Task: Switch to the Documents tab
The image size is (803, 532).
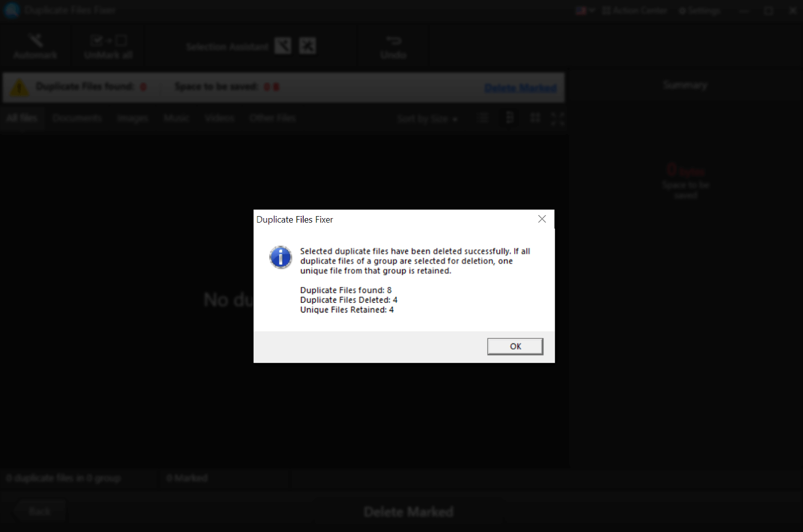Action: pos(77,118)
